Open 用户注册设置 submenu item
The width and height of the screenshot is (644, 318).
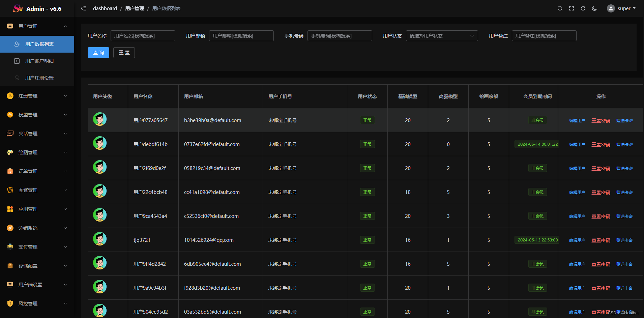coord(37,78)
